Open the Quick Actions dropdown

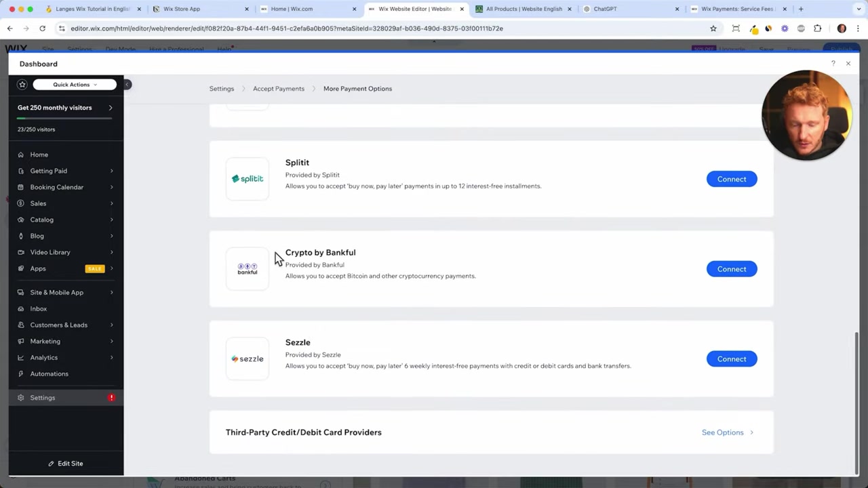pos(75,85)
